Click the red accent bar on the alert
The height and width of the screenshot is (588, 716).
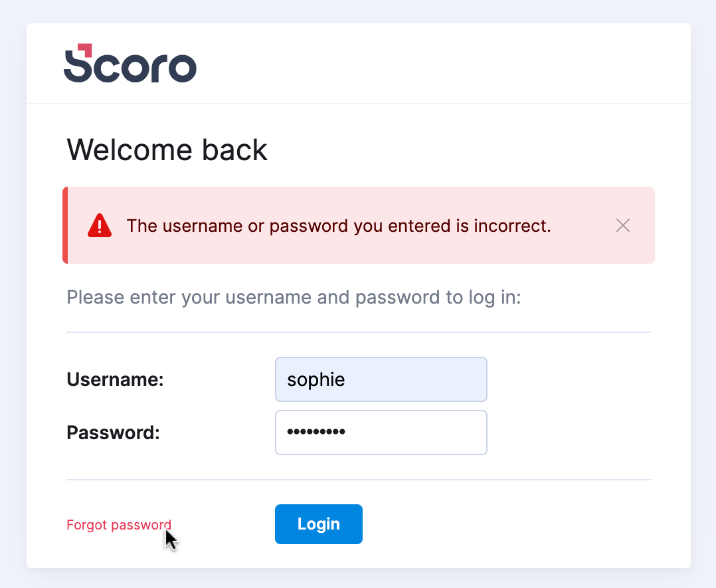click(66, 225)
